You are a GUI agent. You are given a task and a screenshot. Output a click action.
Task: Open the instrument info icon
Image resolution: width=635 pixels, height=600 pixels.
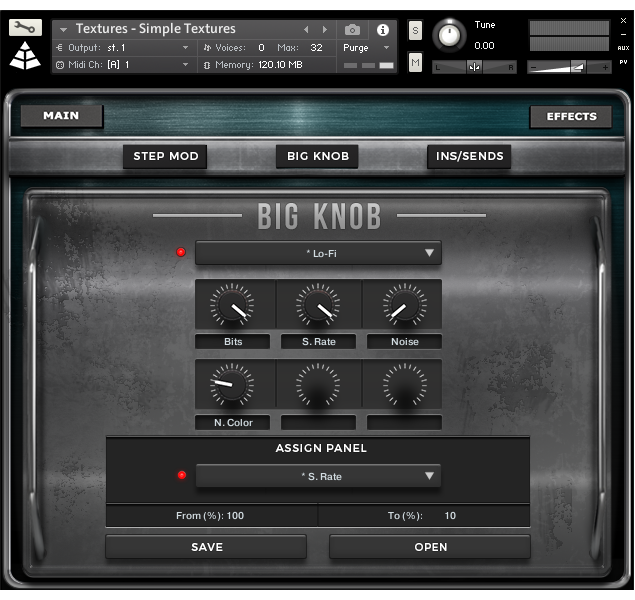[382, 30]
